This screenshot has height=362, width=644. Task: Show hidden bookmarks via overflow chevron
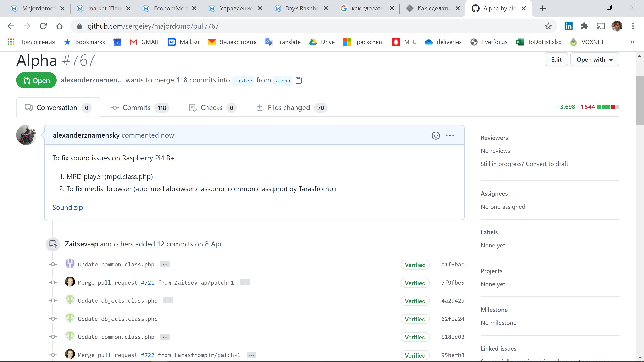point(632,42)
